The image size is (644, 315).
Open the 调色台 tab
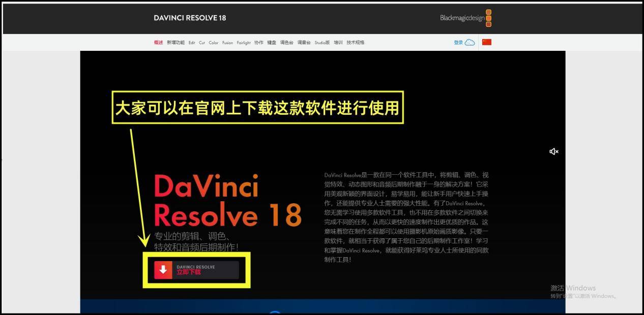287,43
